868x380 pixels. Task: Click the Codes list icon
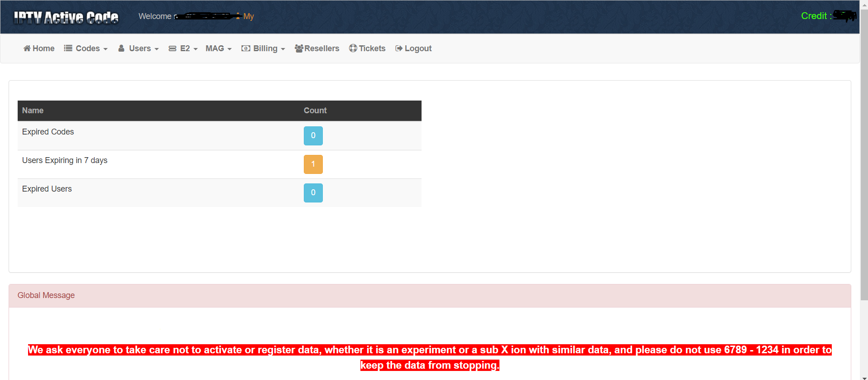pos(68,48)
